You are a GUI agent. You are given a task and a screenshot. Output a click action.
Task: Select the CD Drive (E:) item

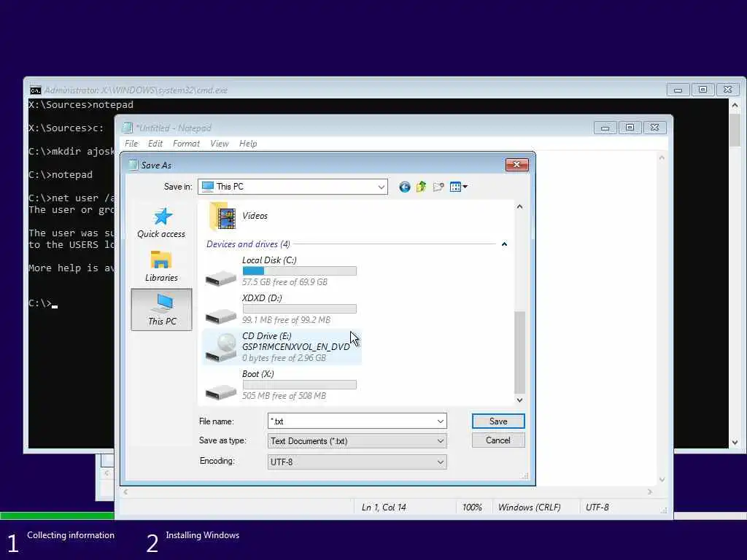(282, 347)
